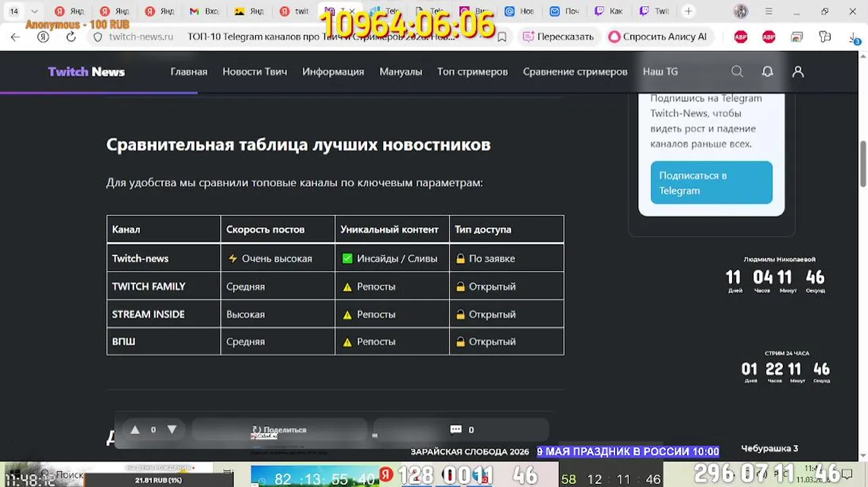
Task: Open Топ стримеров in the navigation
Action: (x=473, y=72)
